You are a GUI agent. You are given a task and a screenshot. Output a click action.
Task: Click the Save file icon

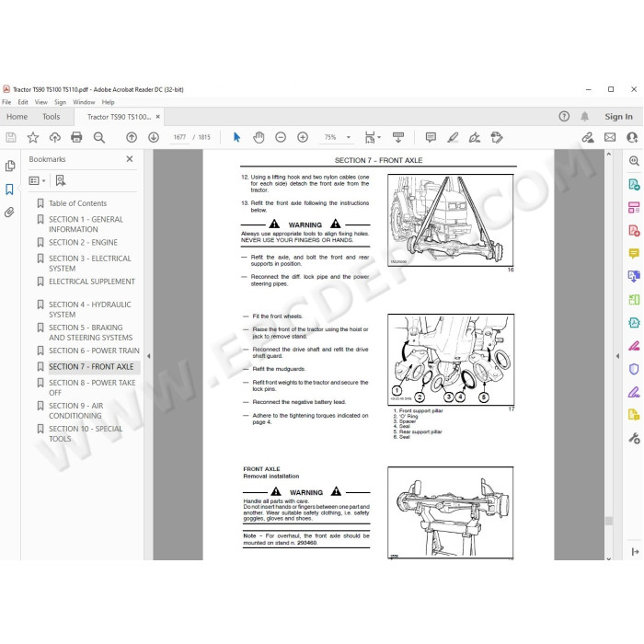tap(11, 137)
